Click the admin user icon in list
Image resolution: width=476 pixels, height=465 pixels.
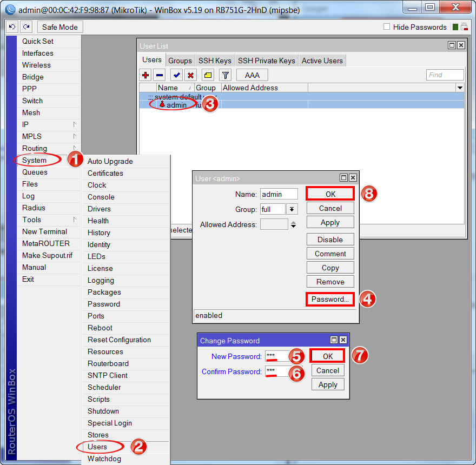(x=162, y=104)
